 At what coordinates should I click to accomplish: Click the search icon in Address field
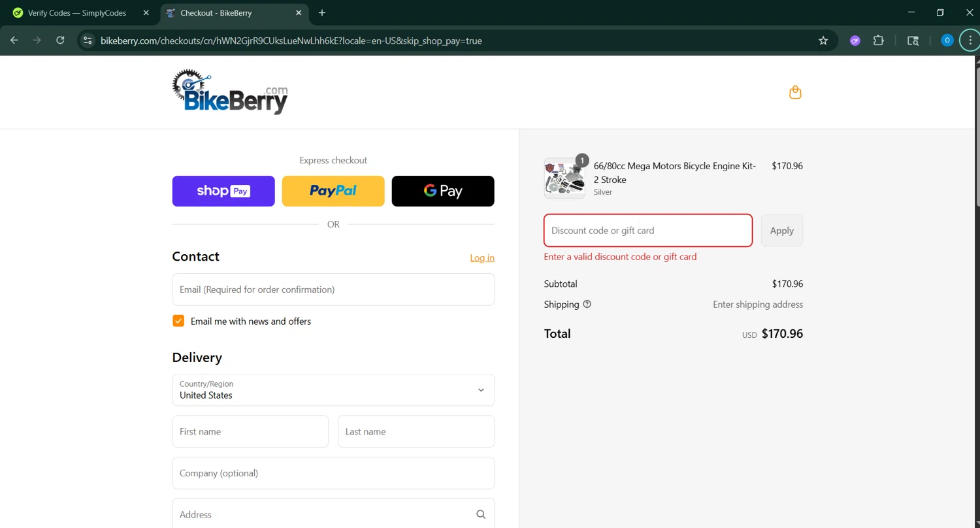pyautogui.click(x=481, y=514)
